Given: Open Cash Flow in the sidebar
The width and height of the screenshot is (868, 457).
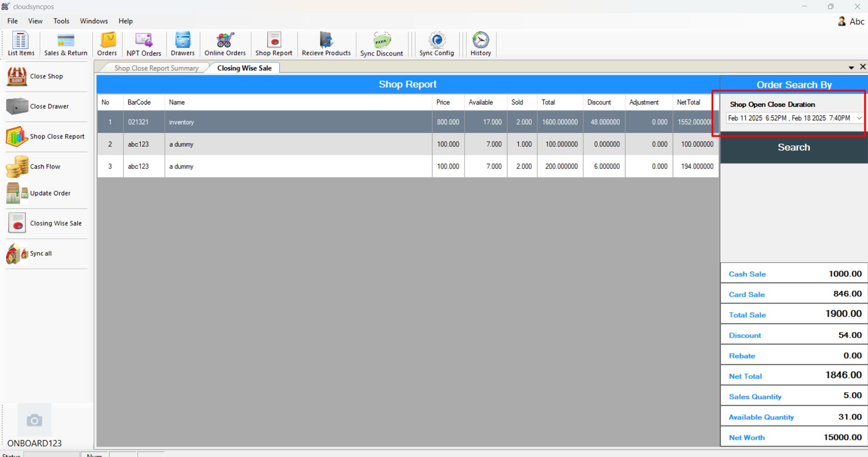Looking at the screenshot, I should click(45, 167).
